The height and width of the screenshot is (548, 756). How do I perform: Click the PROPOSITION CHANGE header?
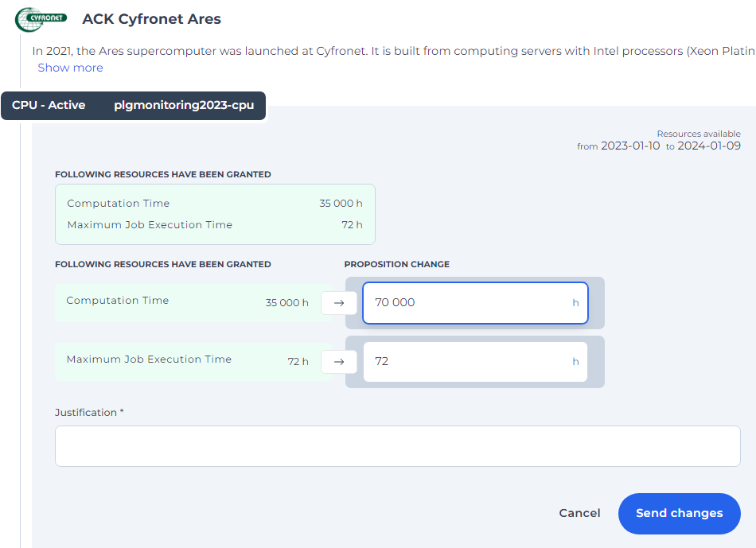pos(397,264)
